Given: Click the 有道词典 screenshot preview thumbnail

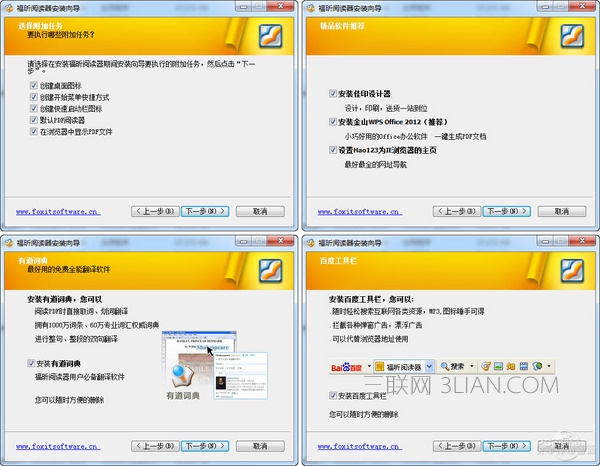Looking at the screenshot, I should 217,366.
